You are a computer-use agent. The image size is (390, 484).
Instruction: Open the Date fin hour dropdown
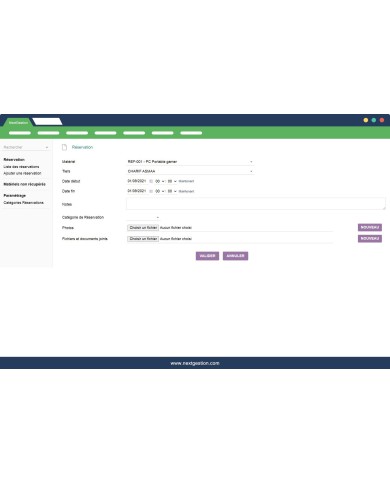pyautogui.click(x=159, y=191)
